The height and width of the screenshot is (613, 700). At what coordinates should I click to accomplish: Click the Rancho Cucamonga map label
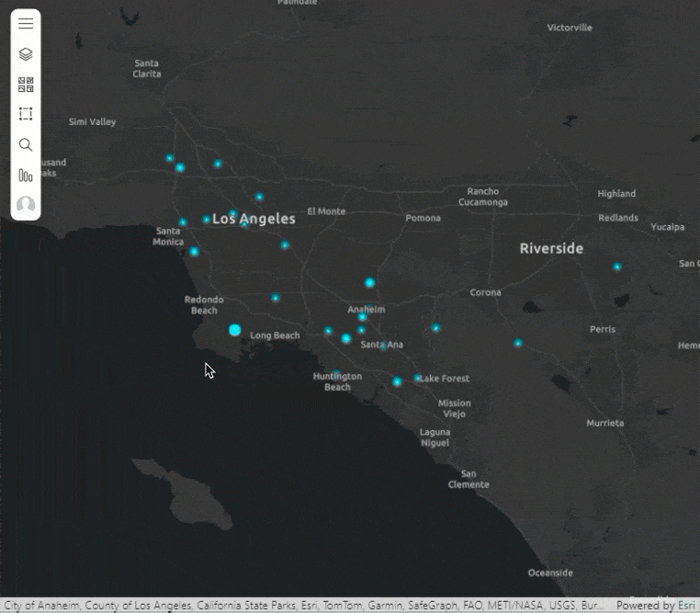[x=483, y=197]
